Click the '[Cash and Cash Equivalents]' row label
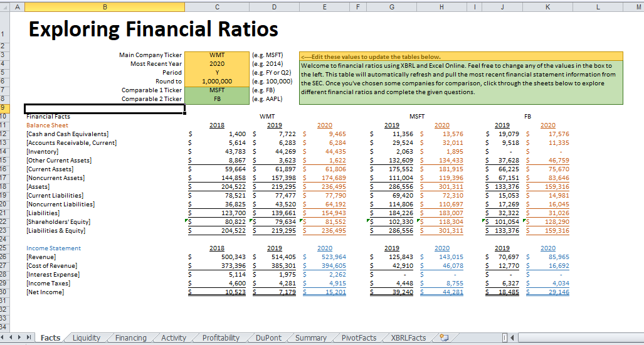Viewport: 644px width, 345px height. pyautogui.click(x=67, y=134)
